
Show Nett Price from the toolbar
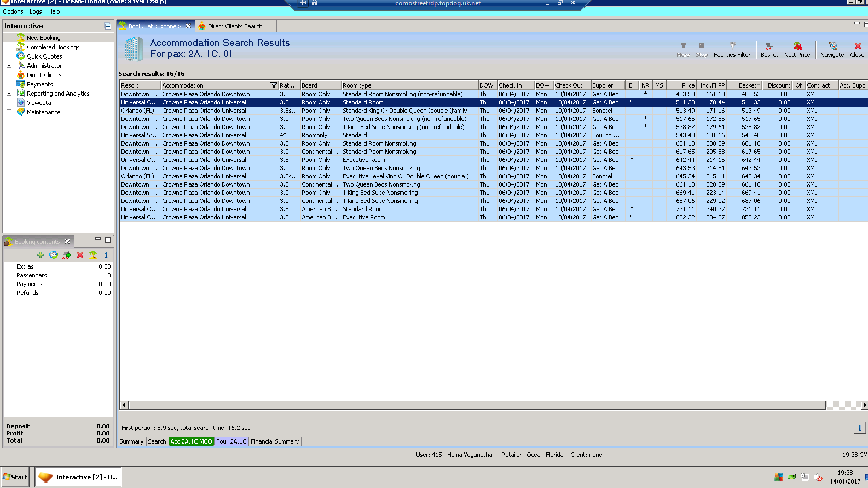click(797, 50)
